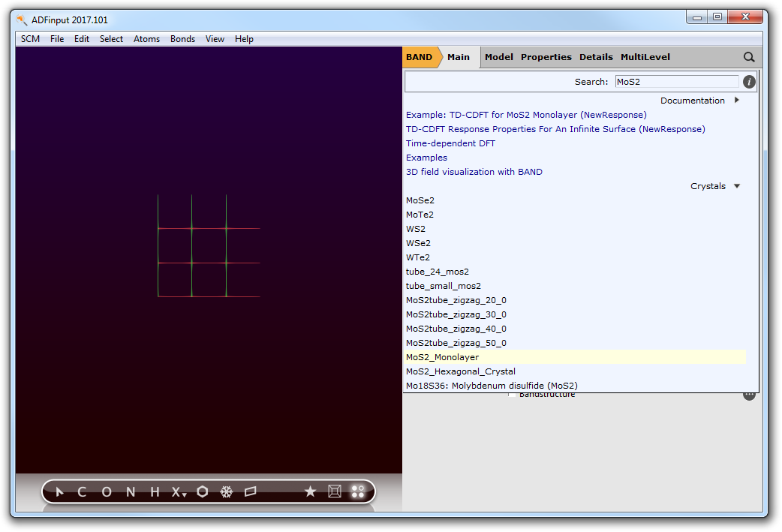Screen dimensions: 782x532
Task: Pick the Oxygen atom tool
Action: 107,492
